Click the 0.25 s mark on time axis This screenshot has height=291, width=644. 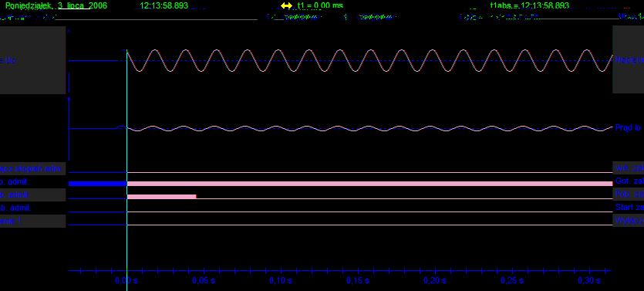click(x=512, y=281)
